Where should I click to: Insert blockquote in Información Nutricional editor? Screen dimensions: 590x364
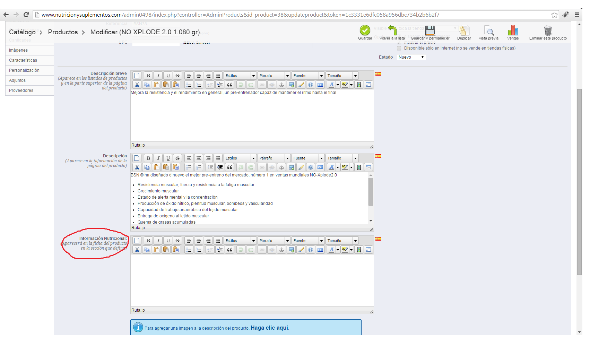point(229,250)
